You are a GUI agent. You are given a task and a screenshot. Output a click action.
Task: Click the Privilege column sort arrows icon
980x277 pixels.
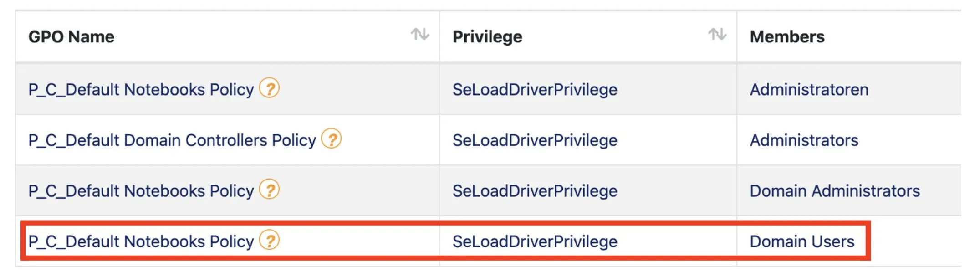click(x=717, y=35)
